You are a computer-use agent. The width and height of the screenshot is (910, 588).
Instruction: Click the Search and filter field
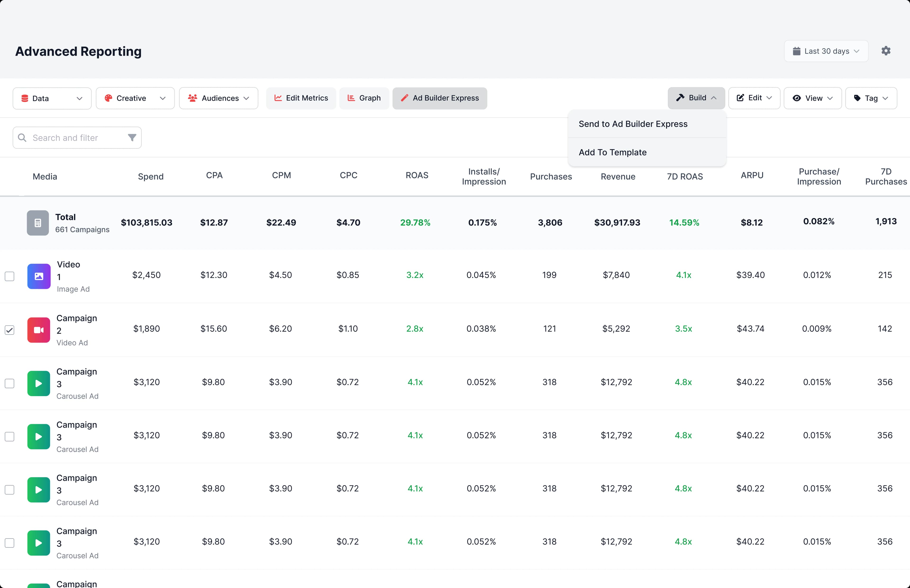tap(66, 137)
